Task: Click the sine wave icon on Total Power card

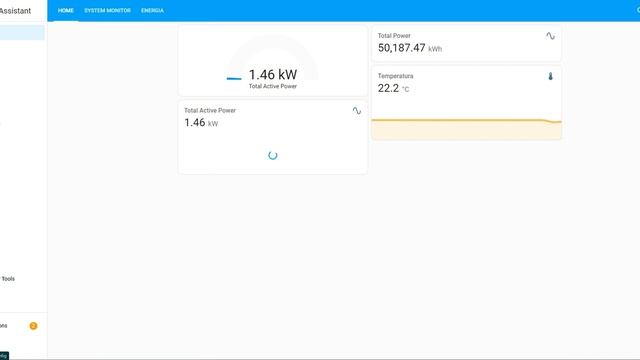Action: point(550,36)
